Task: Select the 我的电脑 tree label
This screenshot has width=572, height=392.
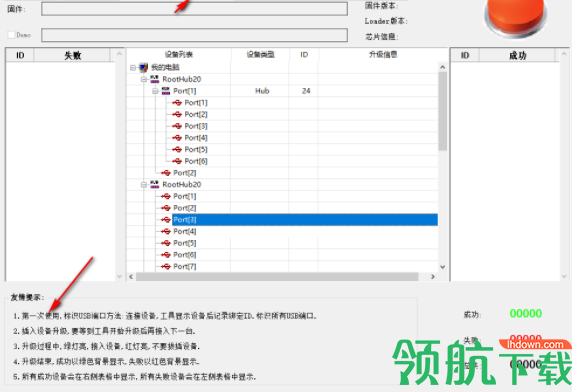Action: tap(165, 67)
